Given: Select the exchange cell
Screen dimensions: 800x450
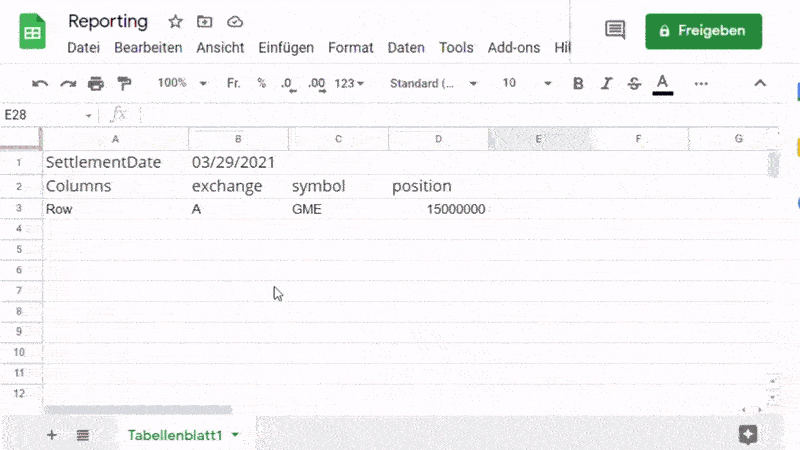Looking at the screenshot, I should (x=238, y=186).
